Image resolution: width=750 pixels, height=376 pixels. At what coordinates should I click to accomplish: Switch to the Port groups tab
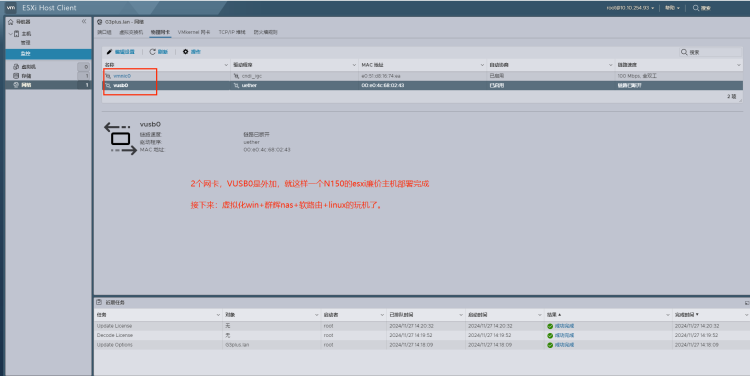click(104, 32)
